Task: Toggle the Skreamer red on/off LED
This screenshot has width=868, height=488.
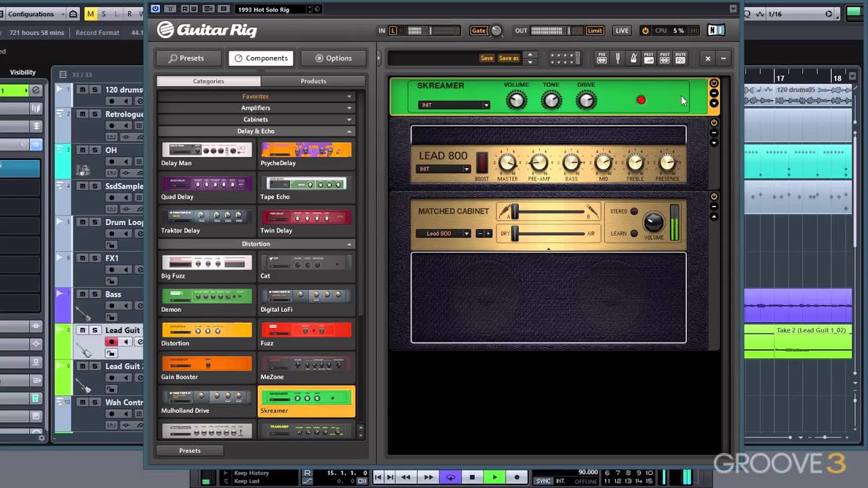Action: [641, 100]
